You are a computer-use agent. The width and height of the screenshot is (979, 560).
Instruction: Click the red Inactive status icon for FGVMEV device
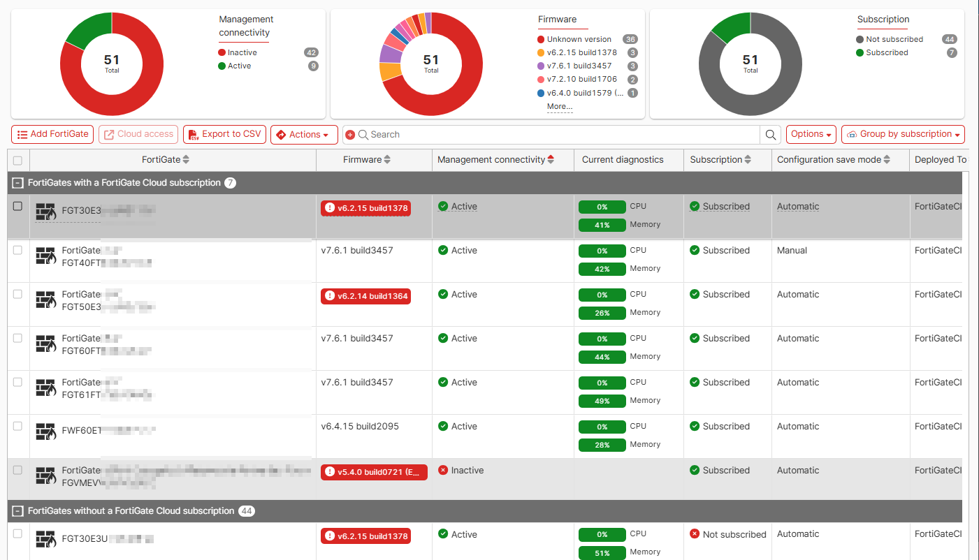click(443, 470)
